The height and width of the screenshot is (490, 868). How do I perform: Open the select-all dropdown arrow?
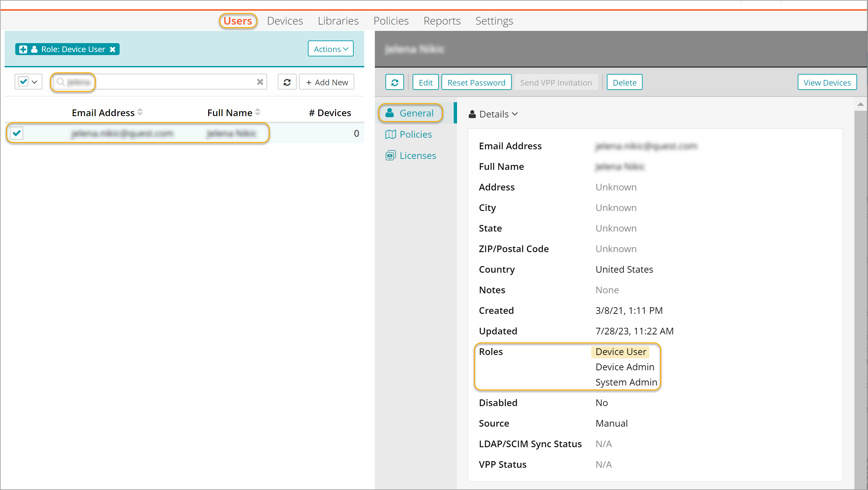[34, 82]
